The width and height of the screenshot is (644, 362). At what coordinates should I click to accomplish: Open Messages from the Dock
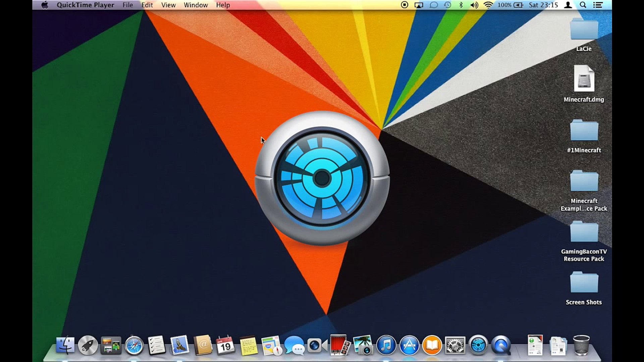pos(294,345)
